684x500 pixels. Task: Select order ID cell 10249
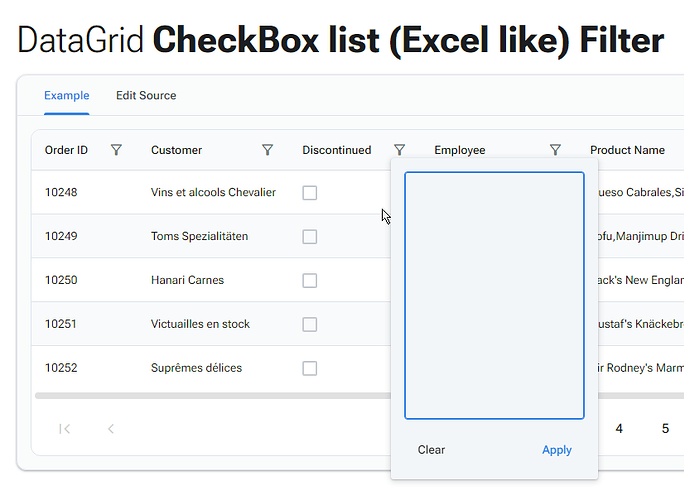(x=61, y=236)
